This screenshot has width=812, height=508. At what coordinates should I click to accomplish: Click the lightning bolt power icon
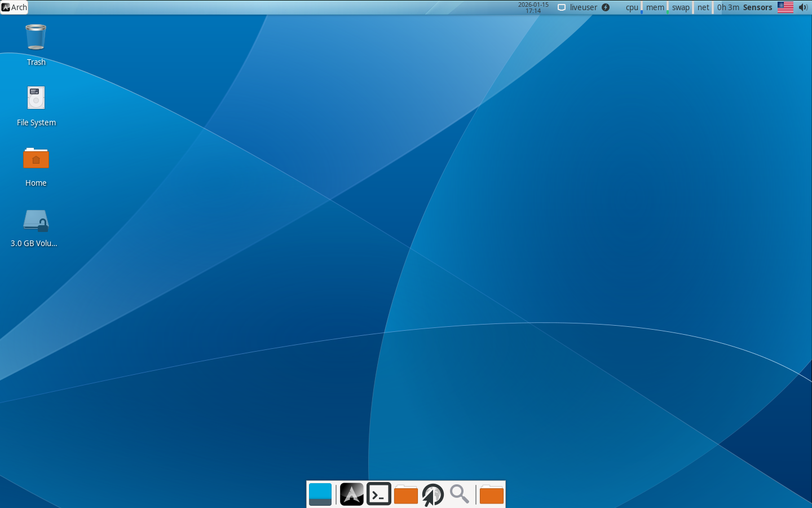pyautogui.click(x=606, y=7)
